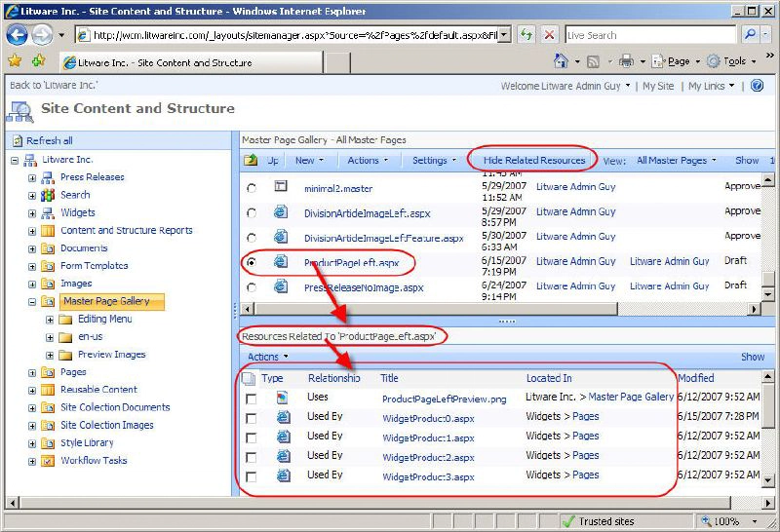The height and width of the screenshot is (532, 780).
Task: Select the minimal2.master radio button
Action: [252, 188]
